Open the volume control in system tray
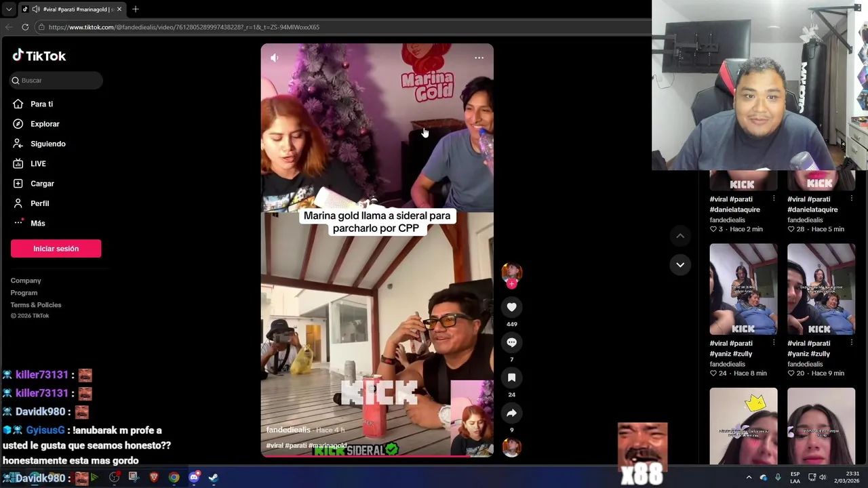 click(x=822, y=477)
